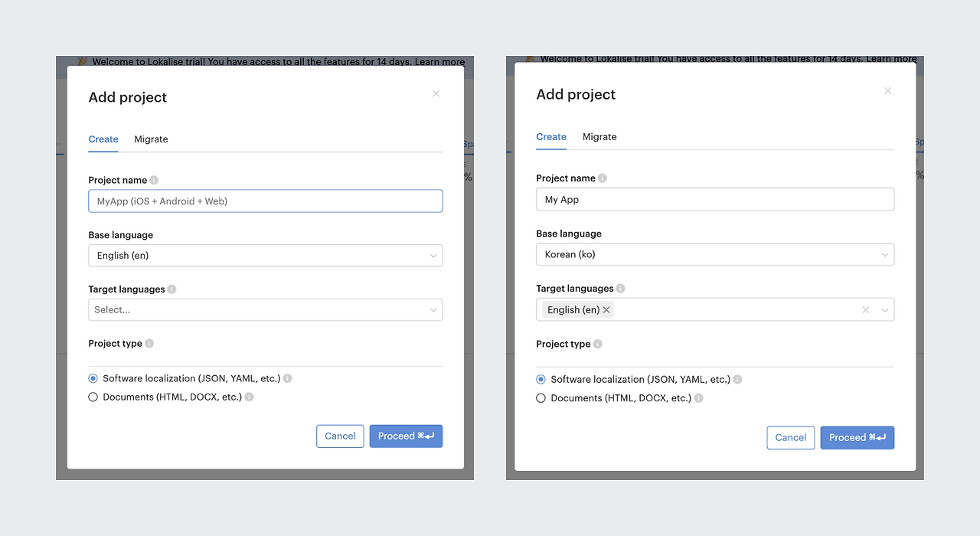The width and height of the screenshot is (980, 536).
Task: Open info tooltip beside Software localization option
Action: tap(288, 378)
